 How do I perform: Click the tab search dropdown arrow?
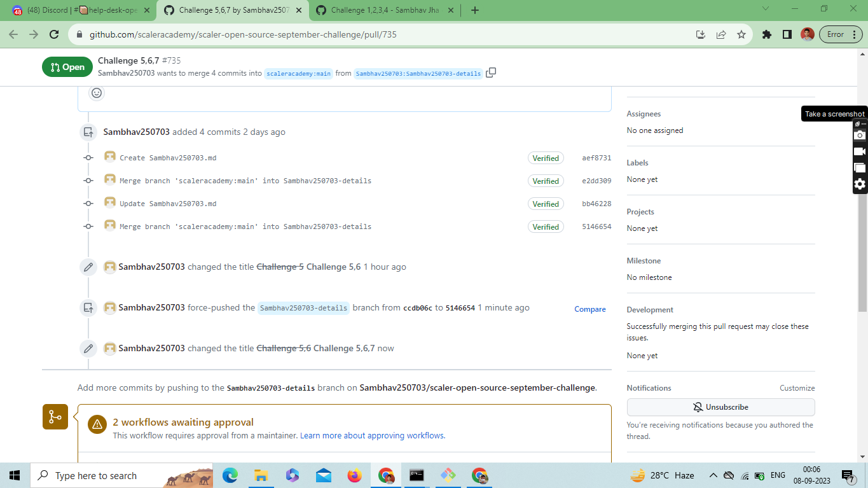(765, 10)
